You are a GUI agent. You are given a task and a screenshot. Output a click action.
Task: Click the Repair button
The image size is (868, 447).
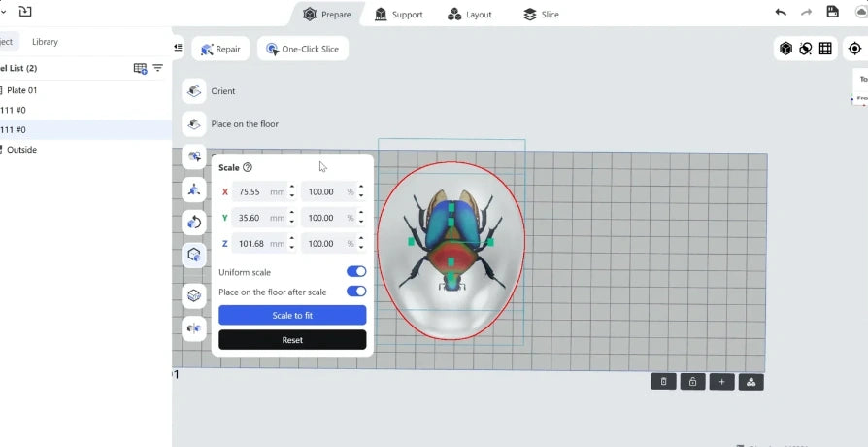(220, 49)
